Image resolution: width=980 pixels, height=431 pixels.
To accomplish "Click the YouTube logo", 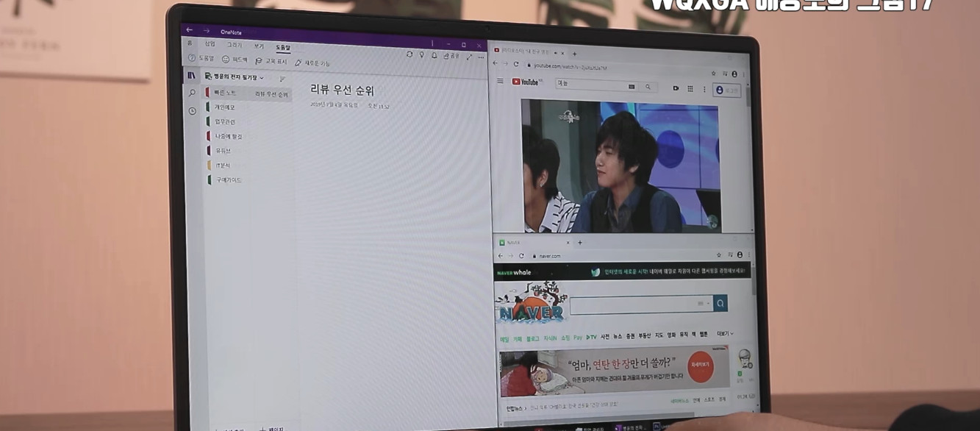I will pyautogui.click(x=526, y=82).
